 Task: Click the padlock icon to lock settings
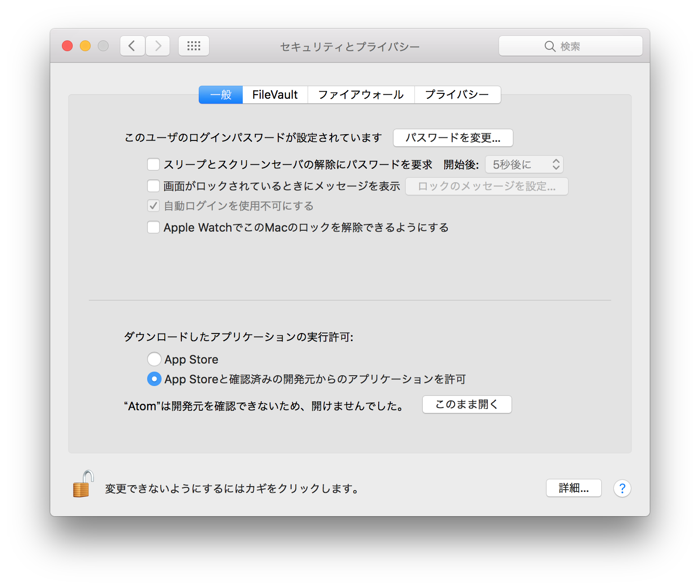point(83,484)
